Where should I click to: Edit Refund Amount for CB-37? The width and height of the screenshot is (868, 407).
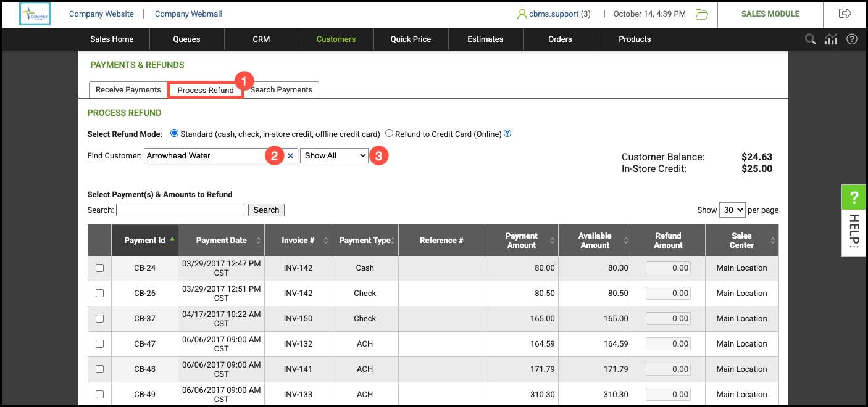(x=668, y=319)
